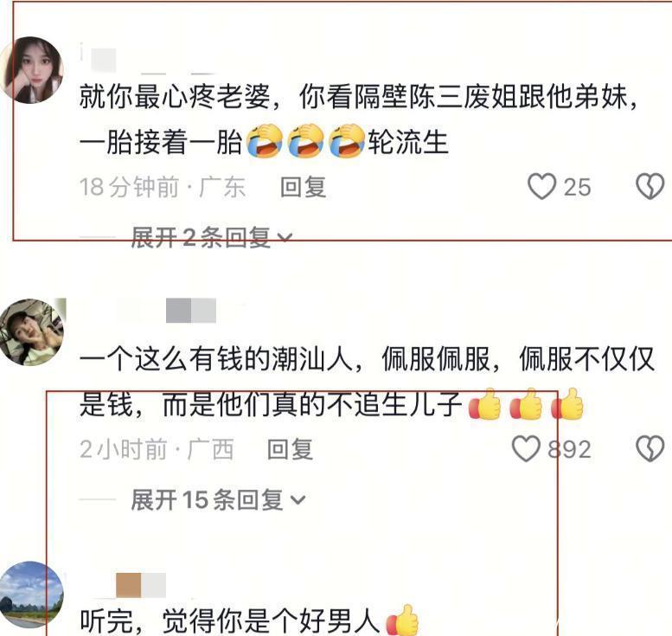The width and height of the screenshot is (672, 636).
Task: Dislike the Guangdong comment with broken heart
Action: pos(650,187)
